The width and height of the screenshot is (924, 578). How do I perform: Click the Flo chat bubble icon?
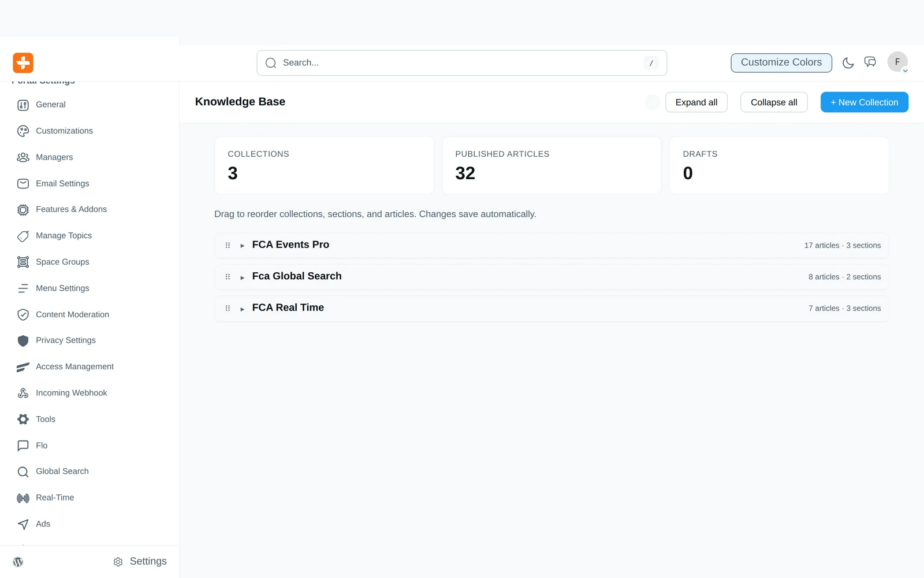[x=23, y=446]
